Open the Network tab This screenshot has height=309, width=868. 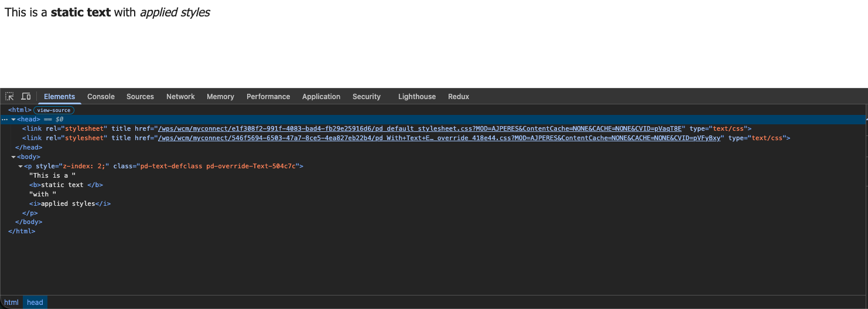coord(180,96)
